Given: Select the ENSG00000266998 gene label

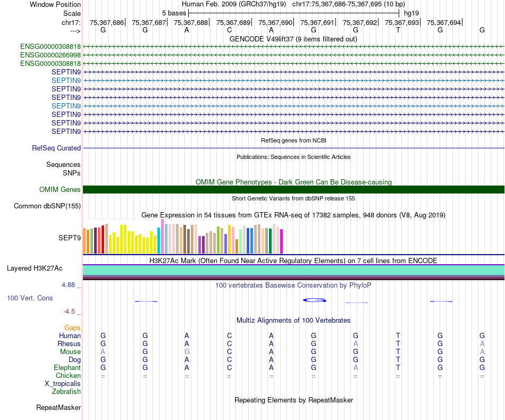Looking at the screenshot, I should [50, 55].
